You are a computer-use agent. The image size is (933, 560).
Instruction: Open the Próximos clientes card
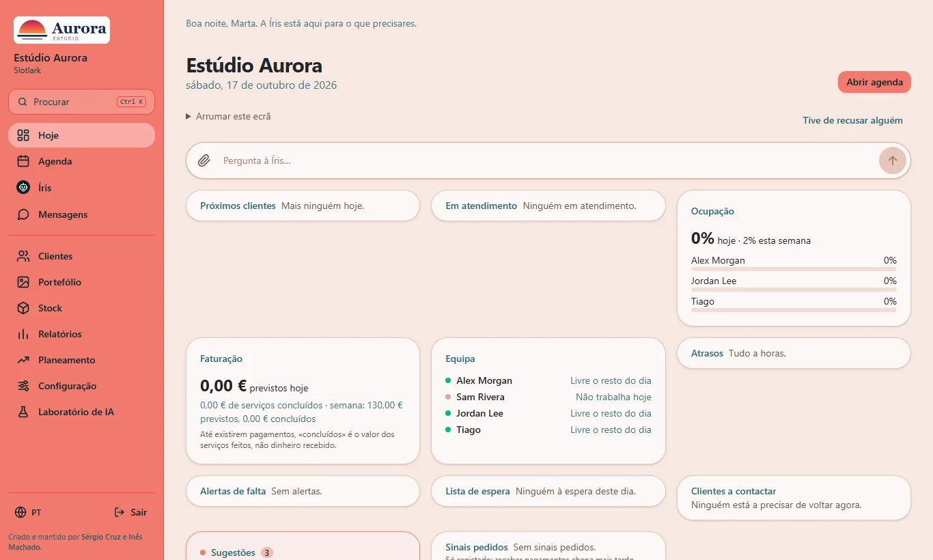303,206
